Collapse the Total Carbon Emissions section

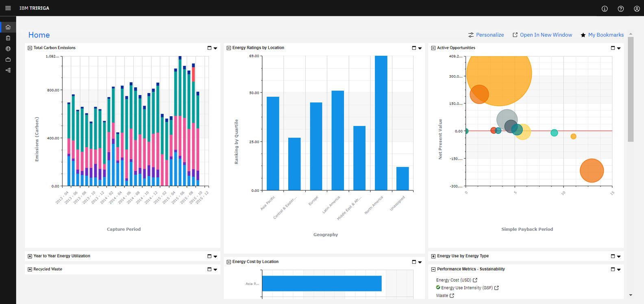click(x=30, y=48)
